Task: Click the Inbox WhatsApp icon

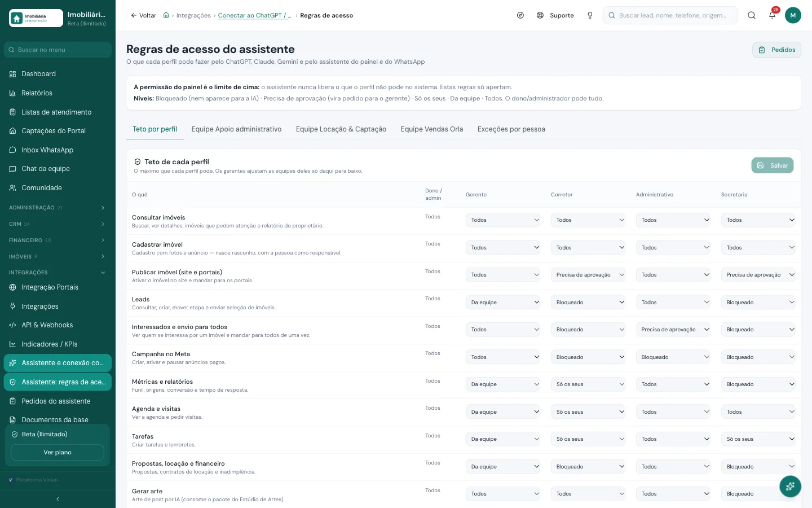Action: click(12, 150)
